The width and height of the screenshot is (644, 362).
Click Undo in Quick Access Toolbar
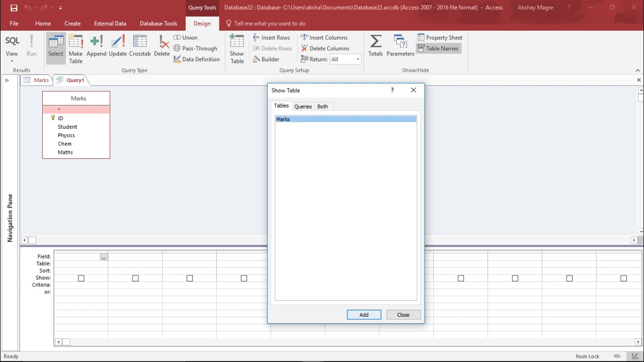tap(28, 8)
